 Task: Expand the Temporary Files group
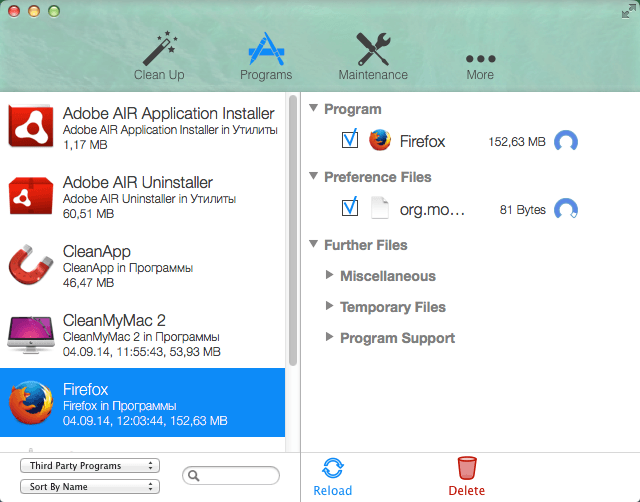329,306
